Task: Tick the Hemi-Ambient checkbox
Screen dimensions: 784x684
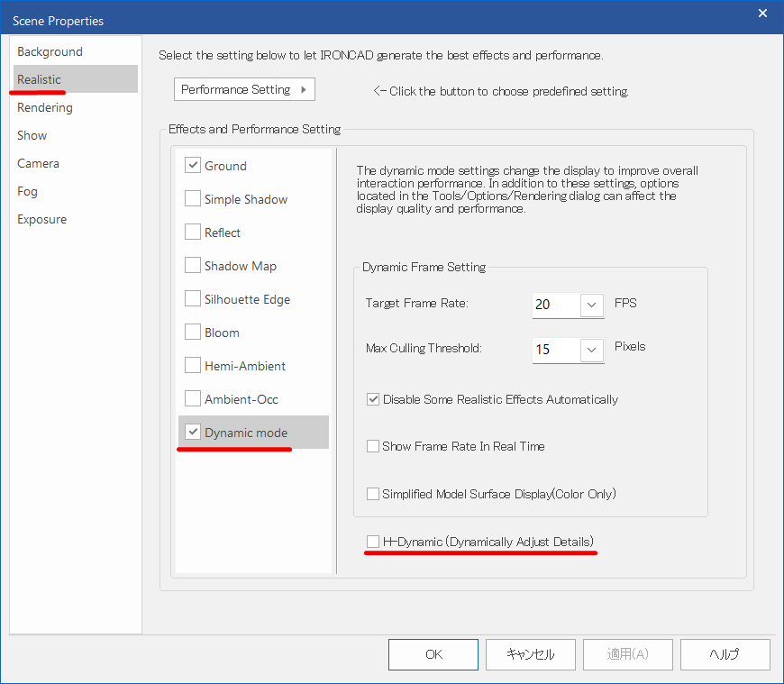Action: 193,366
